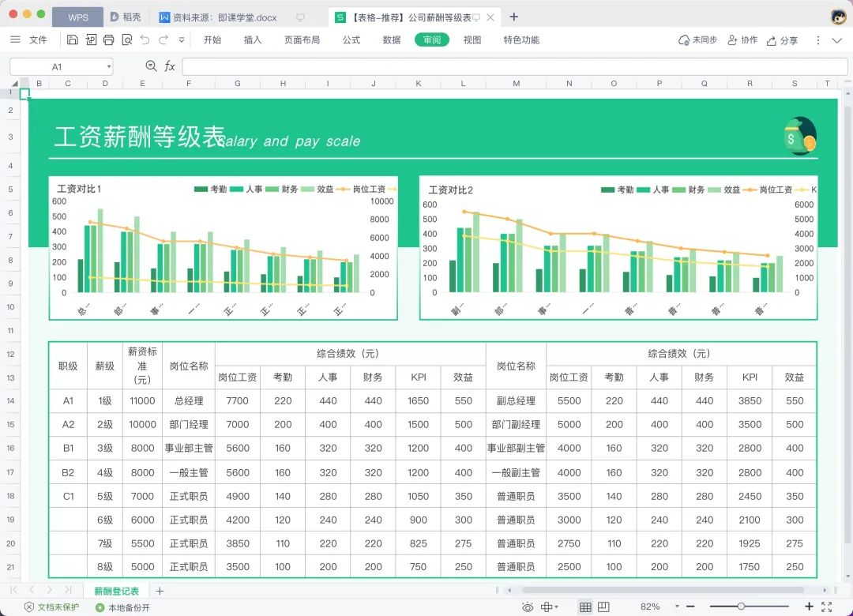
Task: Click the cell containing 总经理
Action: [x=189, y=401]
